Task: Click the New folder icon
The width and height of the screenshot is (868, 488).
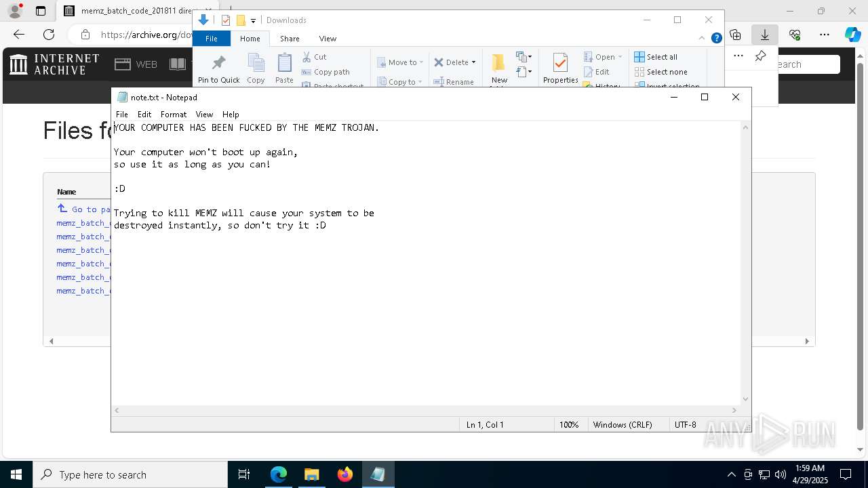Action: click(499, 64)
